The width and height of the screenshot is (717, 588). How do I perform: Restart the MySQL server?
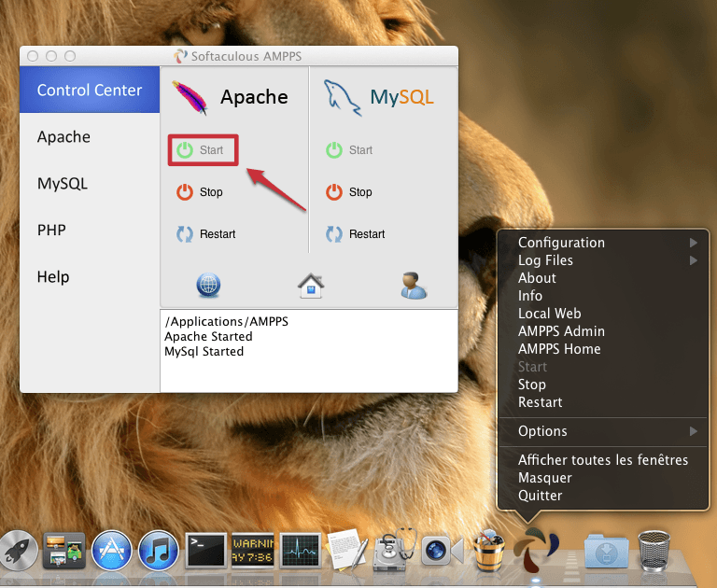coord(356,234)
